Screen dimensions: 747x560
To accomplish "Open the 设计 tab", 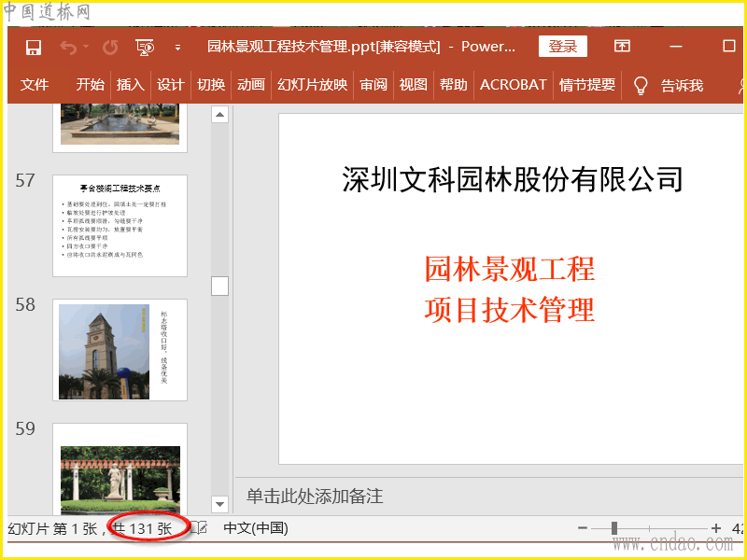I will [171, 85].
